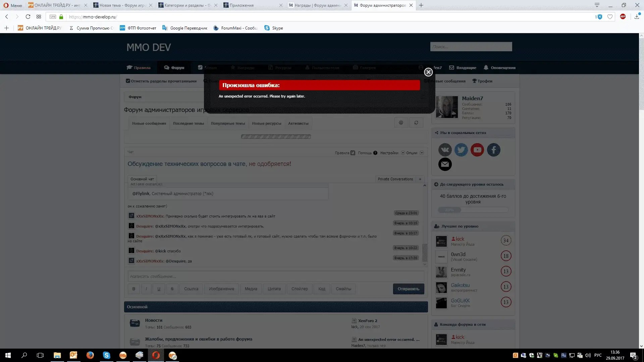This screenshot has width=644, height=362.
Task: Open the XenForo 2 latest thread
Action: click(x=368, y=321)
